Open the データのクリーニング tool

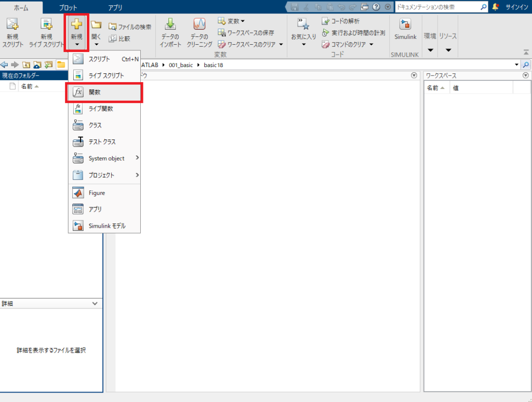(199, 25)
